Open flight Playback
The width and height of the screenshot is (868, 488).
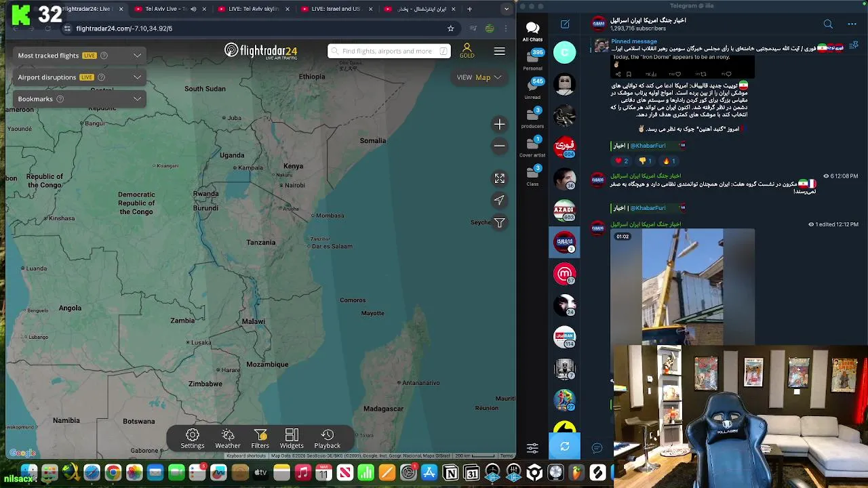point(327,439)
